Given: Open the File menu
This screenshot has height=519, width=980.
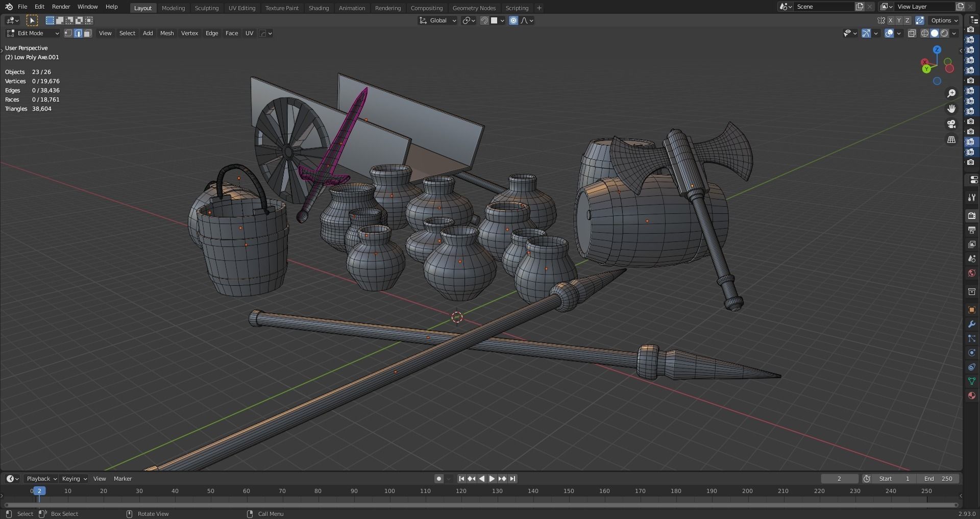Looking at the screenshot, I should point(22,7).
